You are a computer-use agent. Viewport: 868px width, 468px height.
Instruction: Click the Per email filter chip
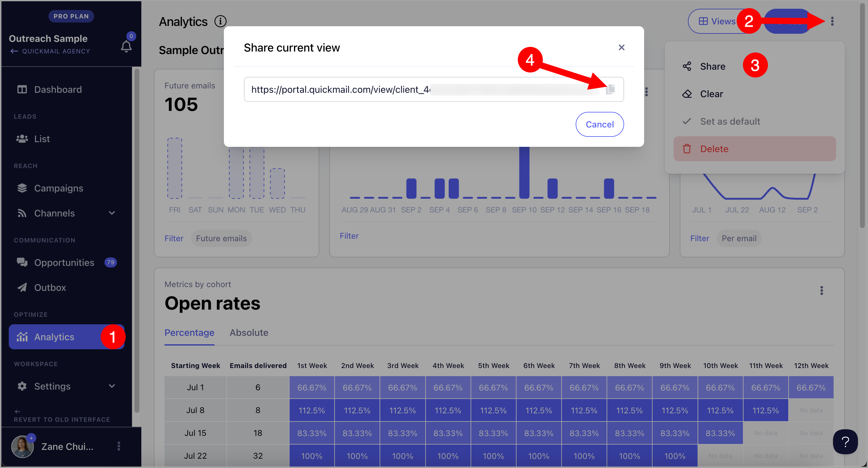(x=739, y=238)
